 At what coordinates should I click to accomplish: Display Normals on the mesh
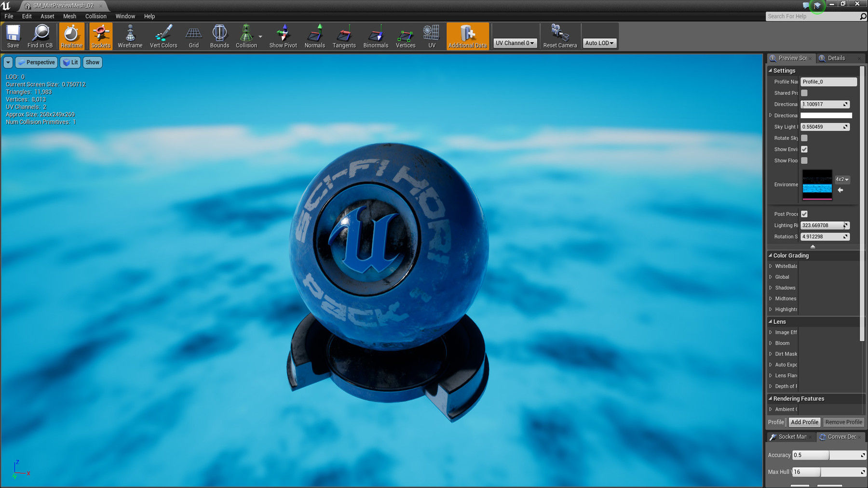[x=315, y=36]
